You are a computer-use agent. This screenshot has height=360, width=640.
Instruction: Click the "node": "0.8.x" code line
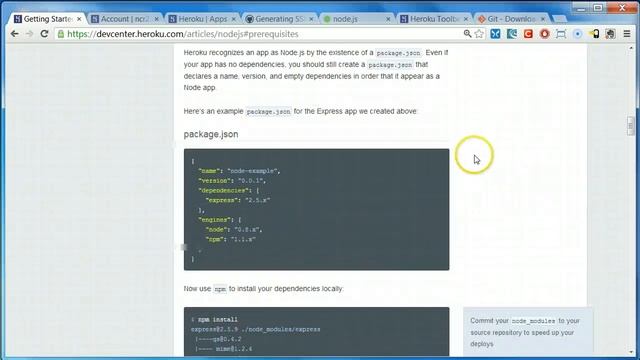tap(234, 230)
